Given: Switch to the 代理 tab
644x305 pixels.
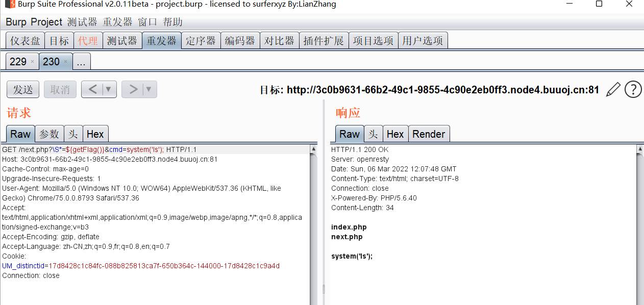Looking at the screenshot, I should click(x=88, y=41).
